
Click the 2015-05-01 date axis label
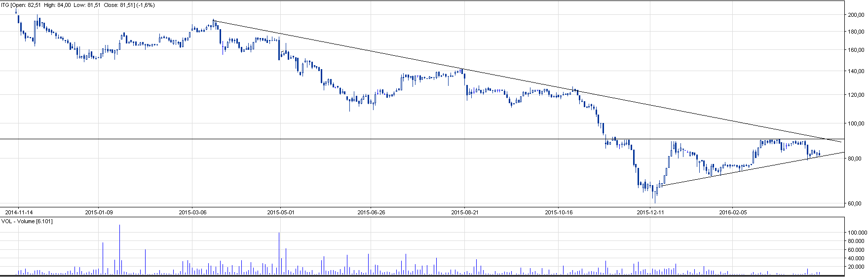280,212
